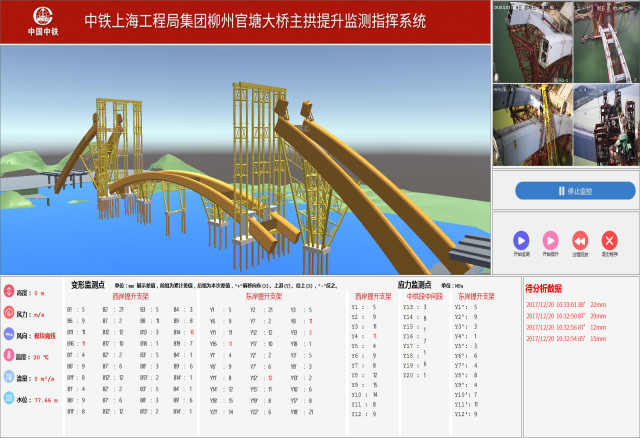Click the Y1' : 5 east bracket reading

(x=466, y=307)
